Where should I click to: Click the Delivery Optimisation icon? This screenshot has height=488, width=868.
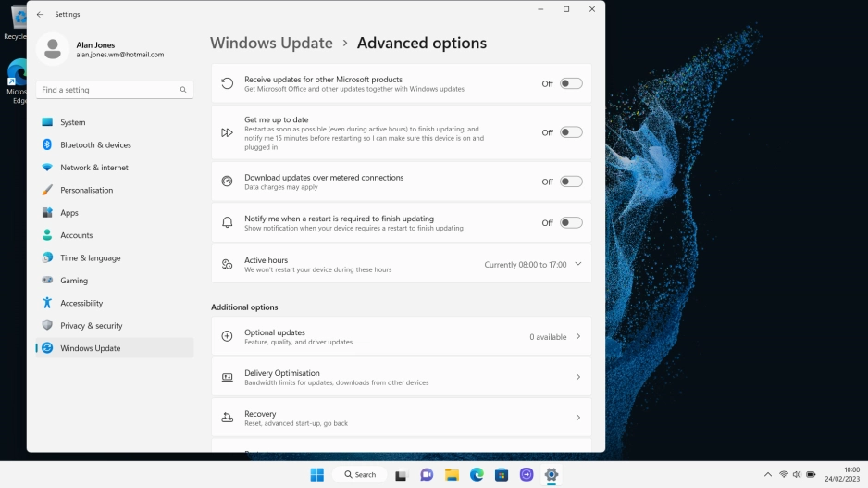coord(227,377)
